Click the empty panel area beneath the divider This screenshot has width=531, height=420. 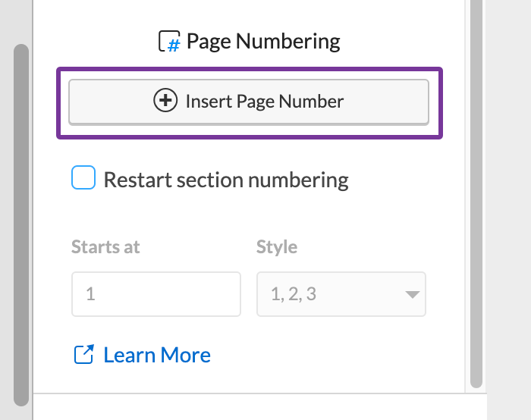(x=258, y=408)
